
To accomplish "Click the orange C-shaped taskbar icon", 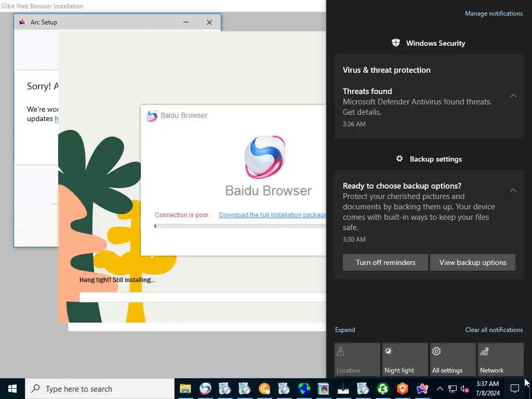I will pyautogui.click(x=264, y=389).
